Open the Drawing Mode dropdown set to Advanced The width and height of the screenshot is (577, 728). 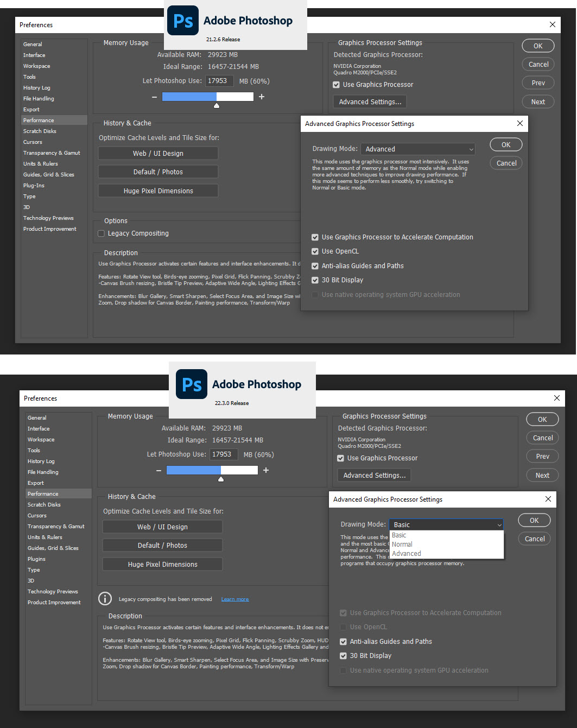(418, 149)
